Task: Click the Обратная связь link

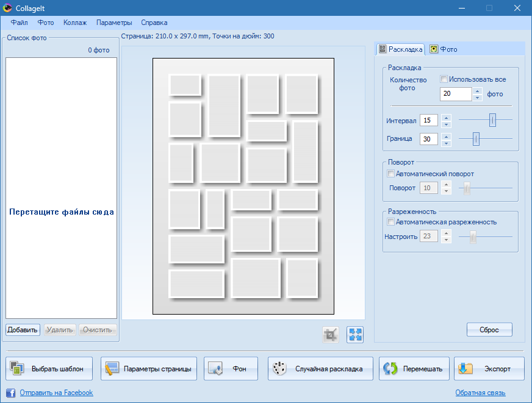Action: [x=480, y=393]
